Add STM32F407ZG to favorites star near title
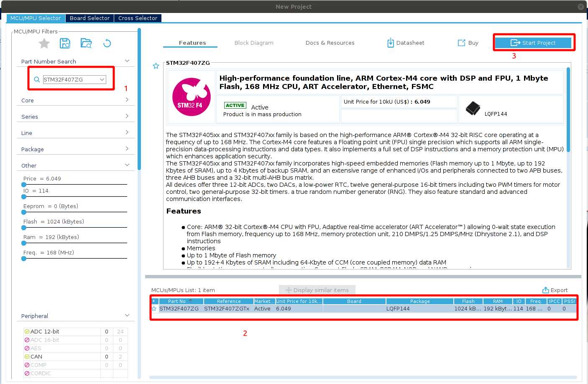The width and height of the screenshot is (588, 384). pos(156,66)
